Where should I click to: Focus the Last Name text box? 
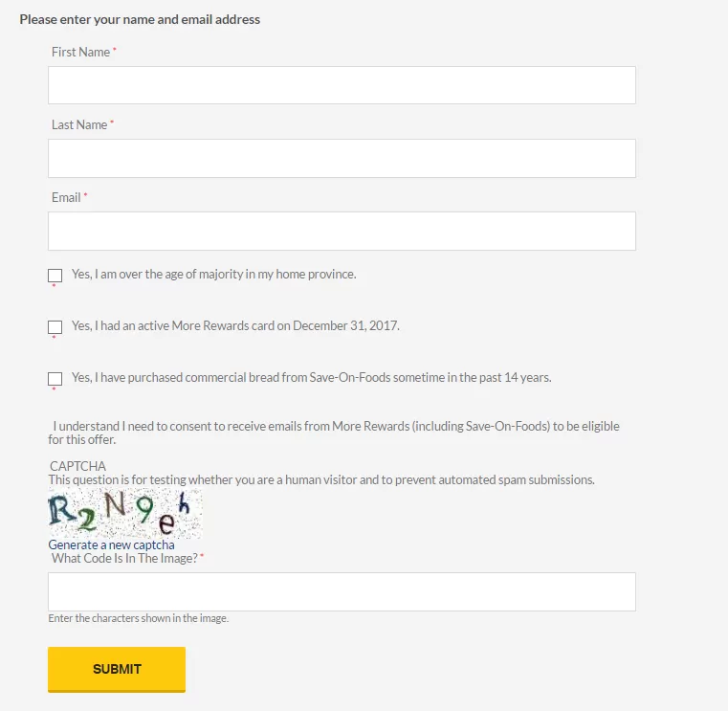click(342, 158)
